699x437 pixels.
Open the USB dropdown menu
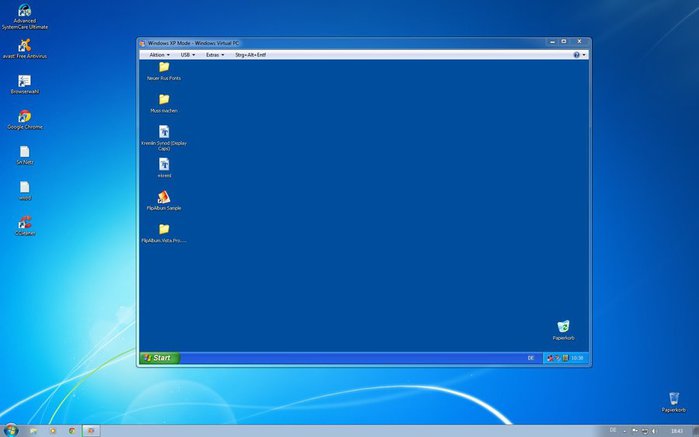[188, 55]
